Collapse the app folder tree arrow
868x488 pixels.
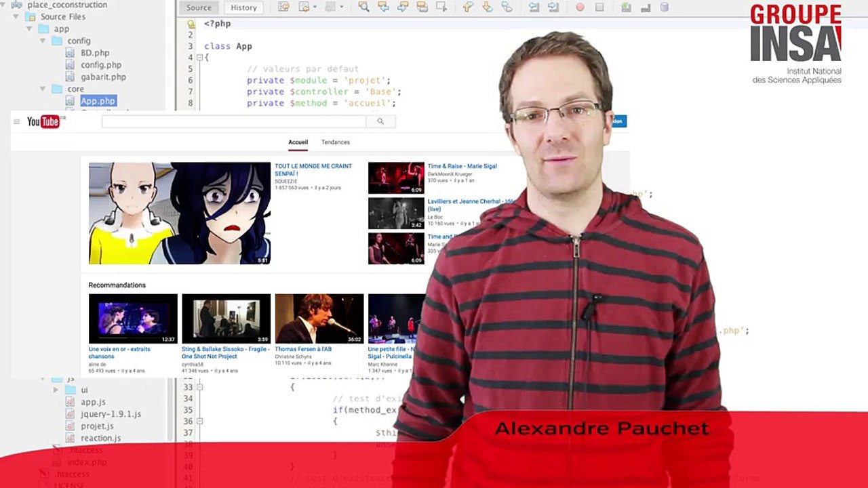pyautogui.click(x=29, y=28)
